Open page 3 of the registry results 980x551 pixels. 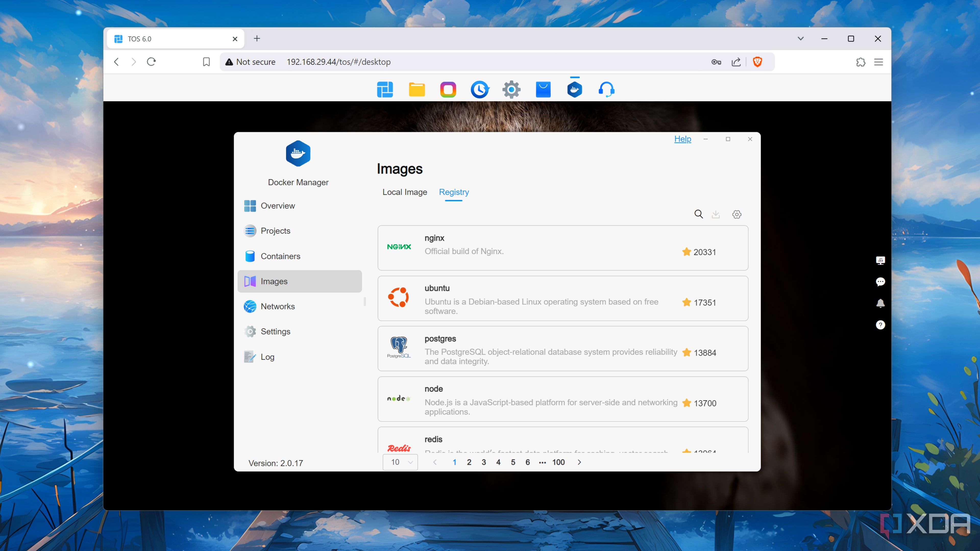484,462
